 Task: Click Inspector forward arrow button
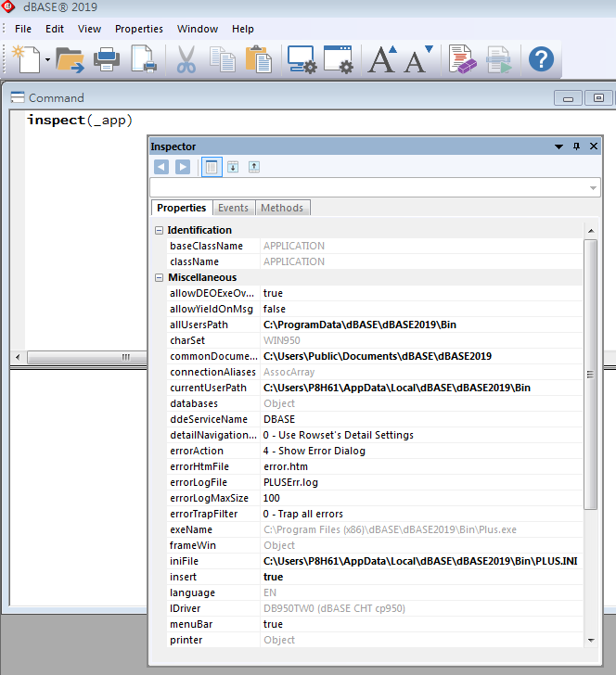tap(183, 167)
